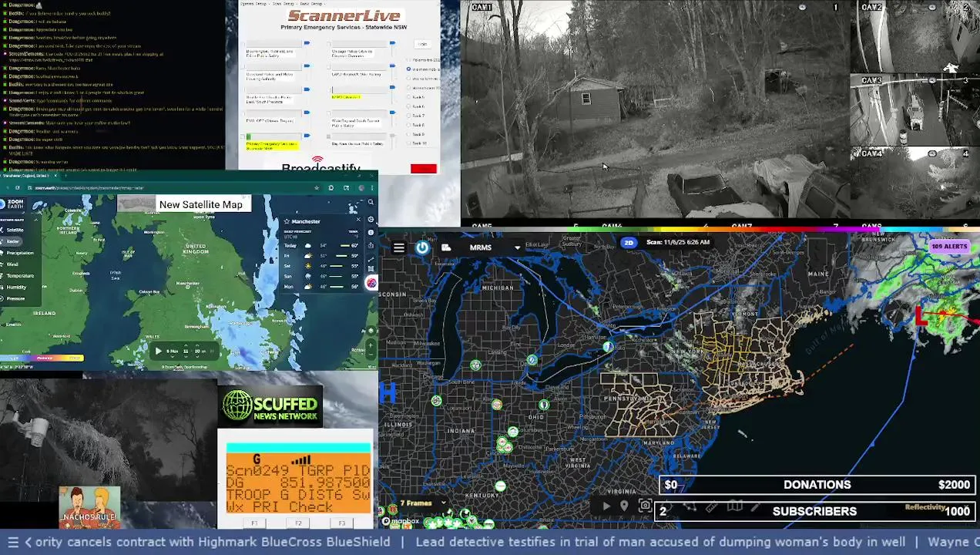This screenshot has height=555, width=980.
Task: Favorite Manchester with the star icon
Action: pos(287,221)
